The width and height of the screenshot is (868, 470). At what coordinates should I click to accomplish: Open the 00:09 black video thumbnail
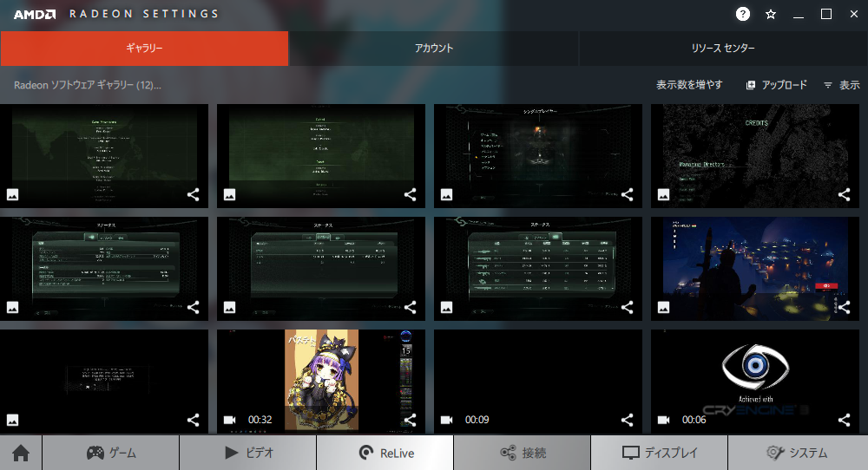click(x=538, y=382)
